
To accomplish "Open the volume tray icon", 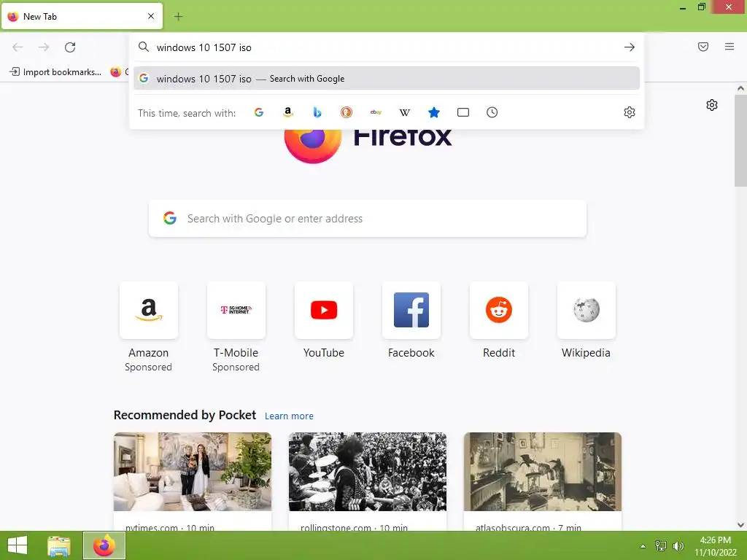I will tap(678, 546).
